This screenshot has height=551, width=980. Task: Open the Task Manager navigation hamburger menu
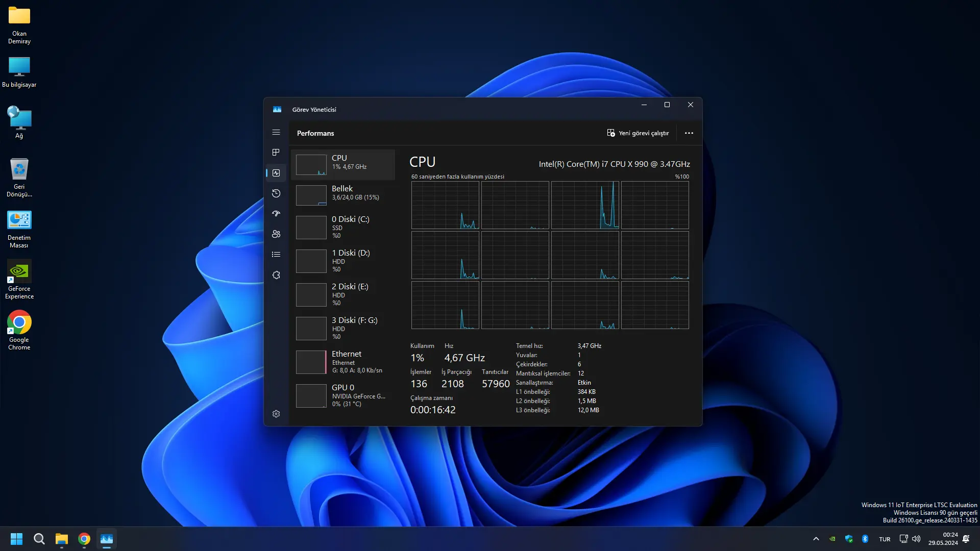[276, 133]
